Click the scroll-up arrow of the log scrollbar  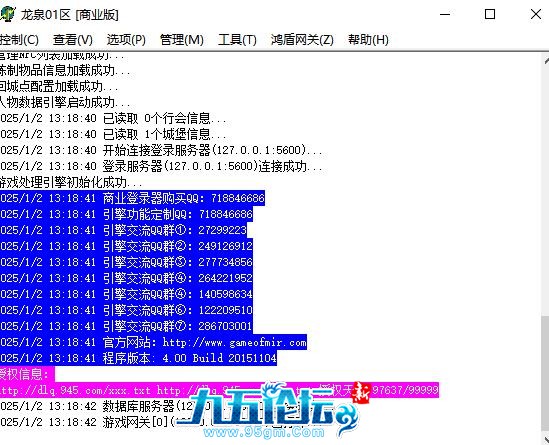pyautogui.click(x=546, y=60)
